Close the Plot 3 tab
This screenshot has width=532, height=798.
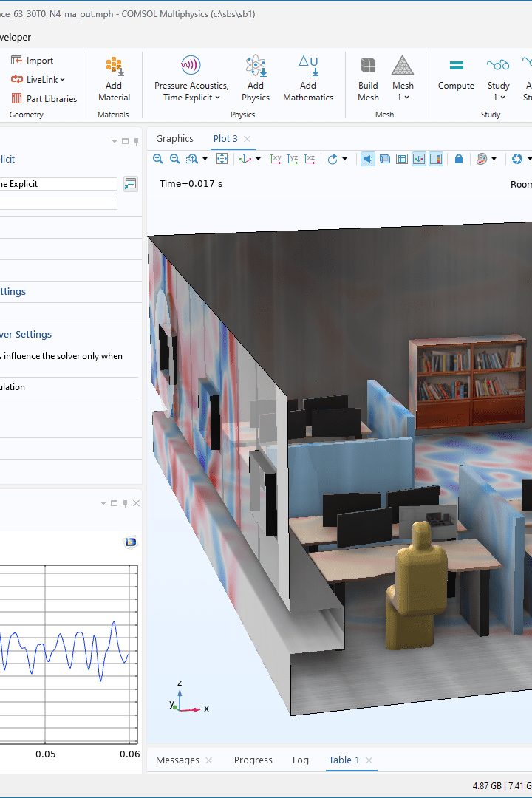247,139
